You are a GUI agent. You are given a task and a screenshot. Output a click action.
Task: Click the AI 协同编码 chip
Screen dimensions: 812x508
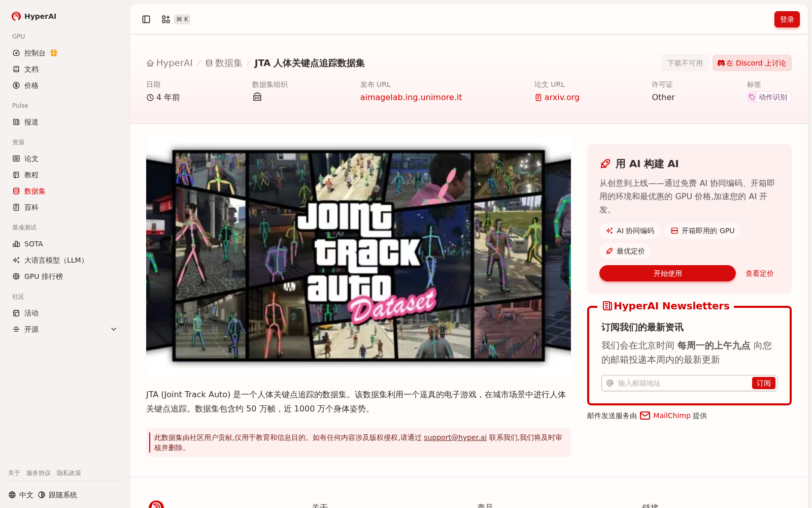point(630,231)
